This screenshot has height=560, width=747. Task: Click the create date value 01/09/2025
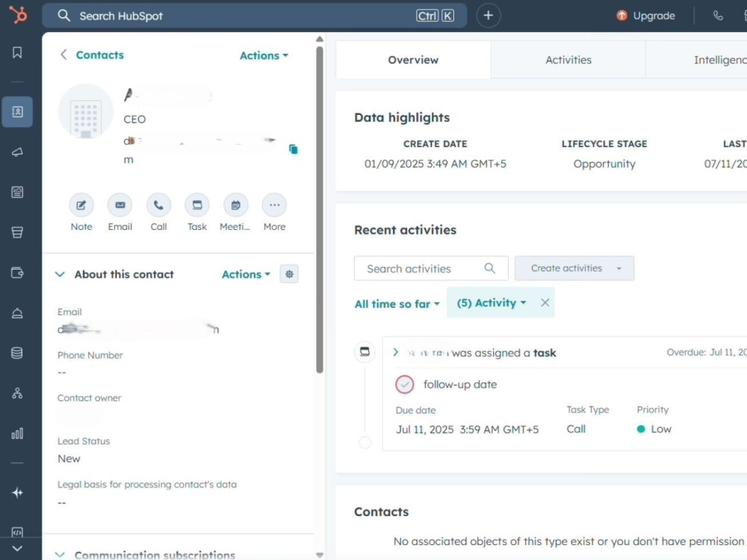435,164
